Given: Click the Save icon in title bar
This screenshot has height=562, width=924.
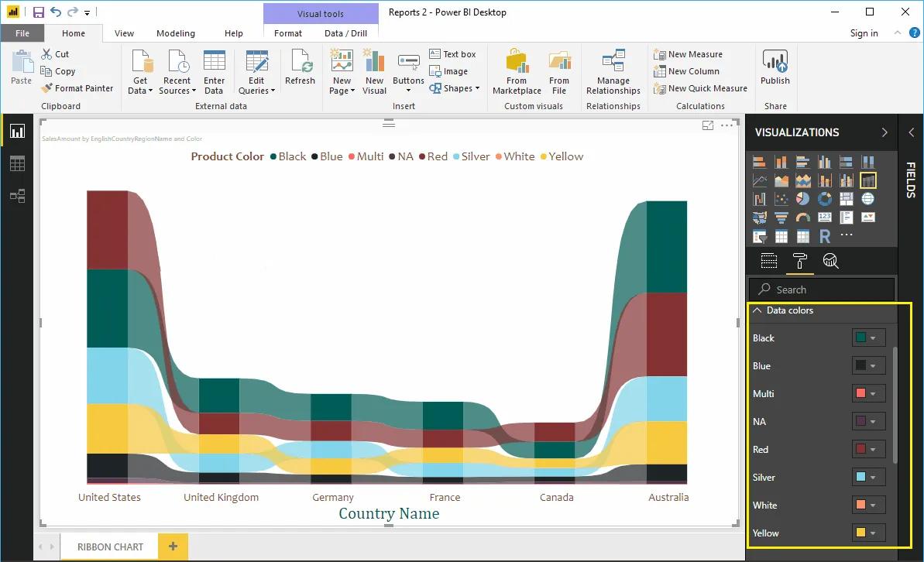Looking at the screenshot, I should 38,12.
